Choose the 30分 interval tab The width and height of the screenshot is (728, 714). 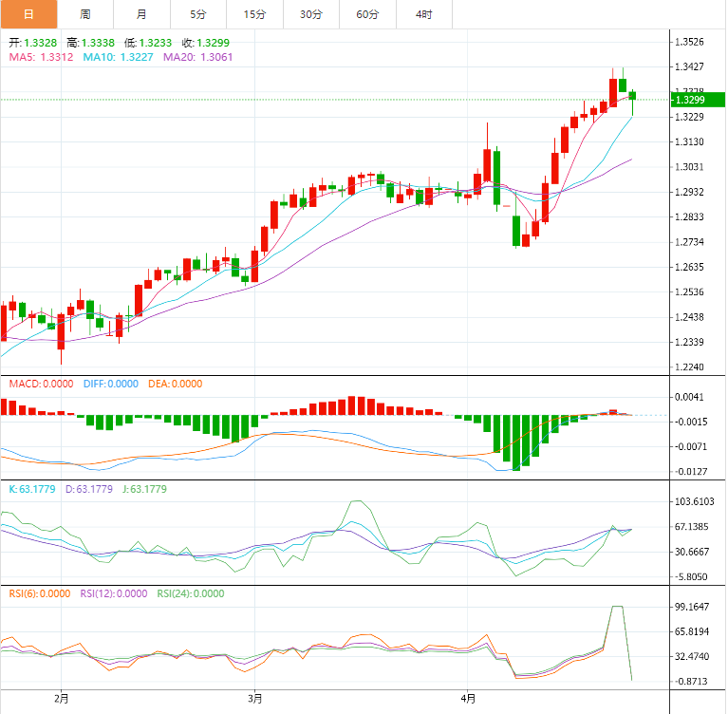point(310,14)
